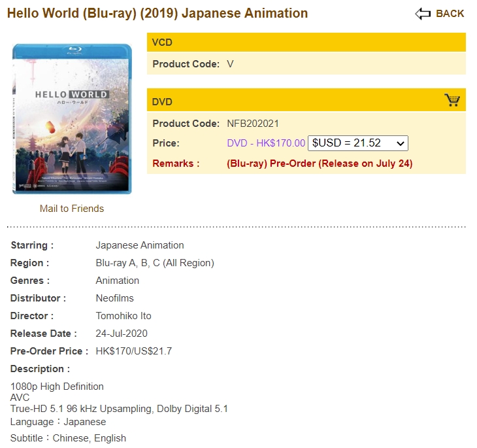Click the back arrow icon
The height and width of the screenshot is (448, 477).
pyautogui.click(x=423, y=14)
